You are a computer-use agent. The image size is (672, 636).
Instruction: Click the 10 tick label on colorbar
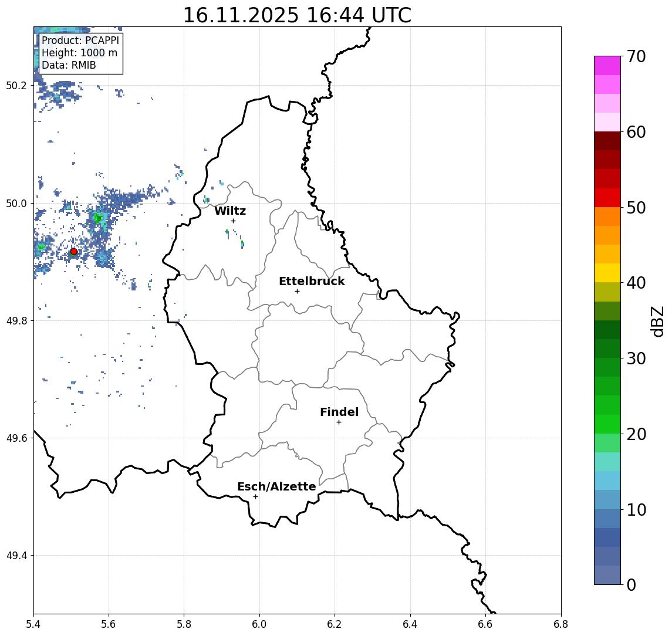tap(636, 509)
